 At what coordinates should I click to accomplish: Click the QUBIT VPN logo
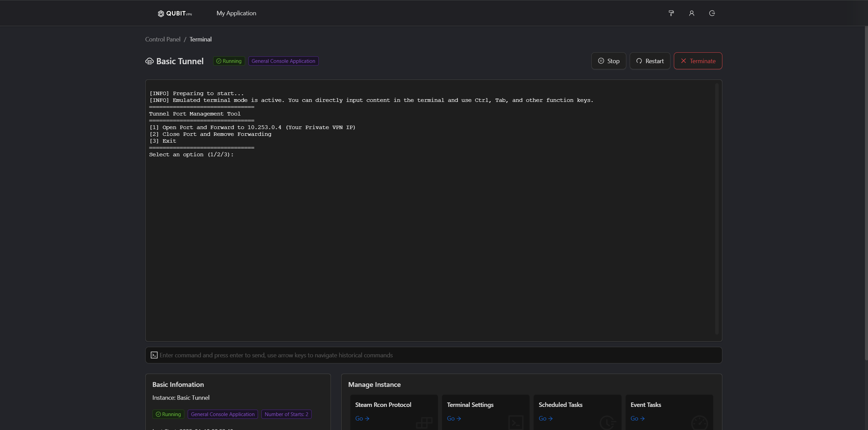175,13
